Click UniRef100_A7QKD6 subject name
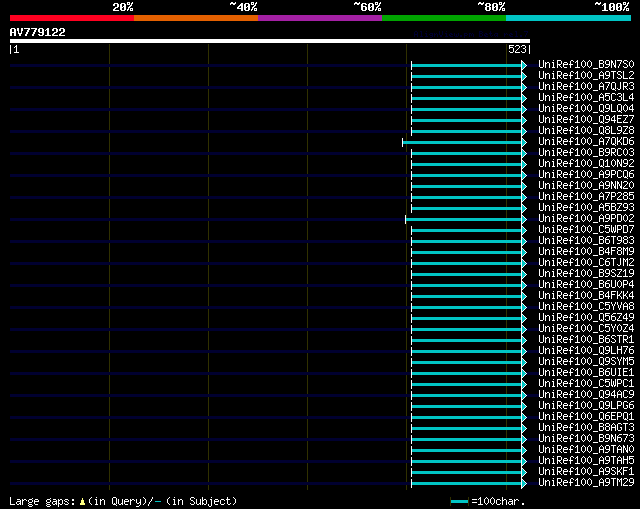 point(586,142)
